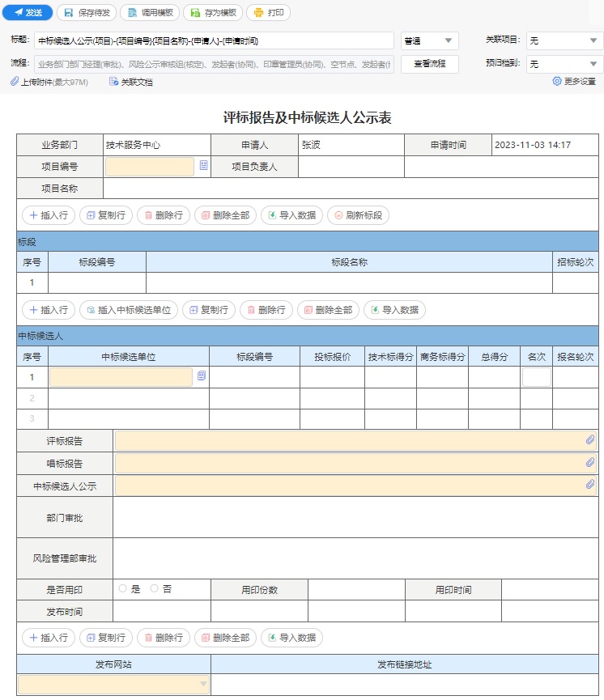Click 删除全部 above the 标段 table
This screenshot has height=700, width=604.
click(226, 215)
